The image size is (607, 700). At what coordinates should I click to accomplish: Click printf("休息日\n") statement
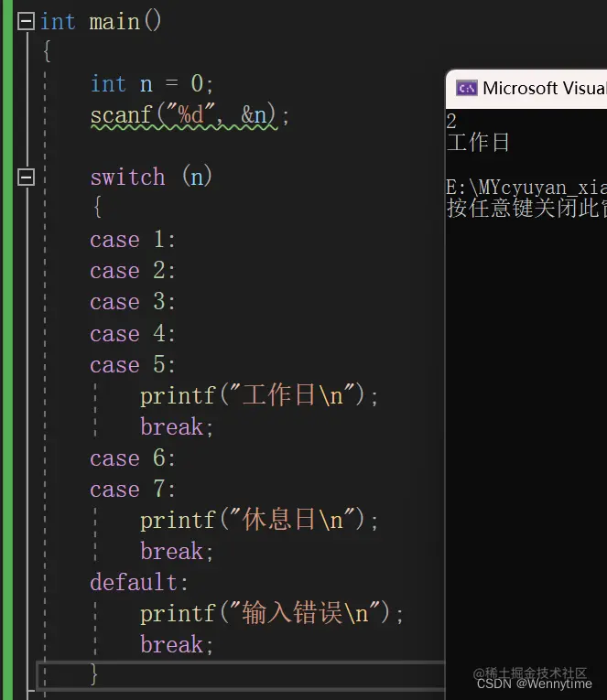(x=259, y=520)
